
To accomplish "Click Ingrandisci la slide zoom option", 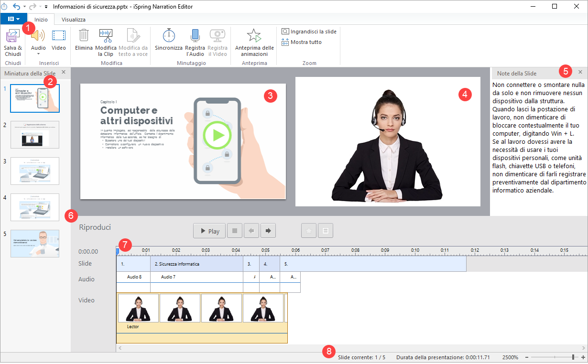I will pos(309,32).
